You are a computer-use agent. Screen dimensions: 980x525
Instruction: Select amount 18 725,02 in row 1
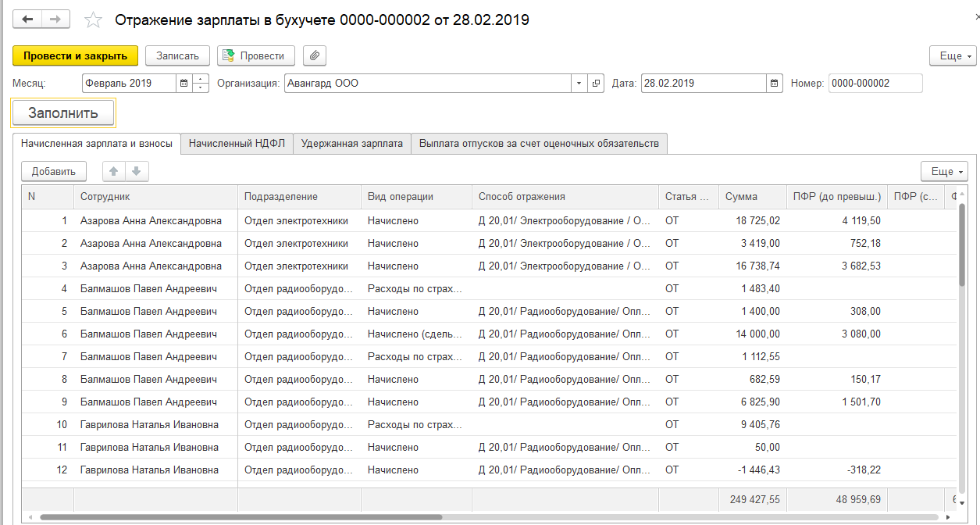tap(757, 221)
